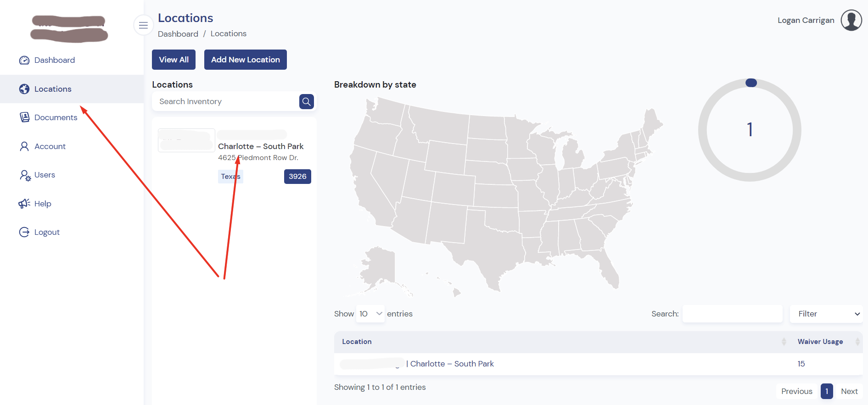
Task: Click the Logout arrow icon
Action: click(x=24, y=232)
